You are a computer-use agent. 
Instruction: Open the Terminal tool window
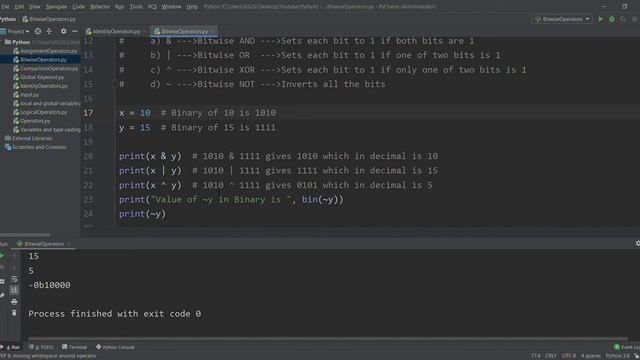click(75, 347)
